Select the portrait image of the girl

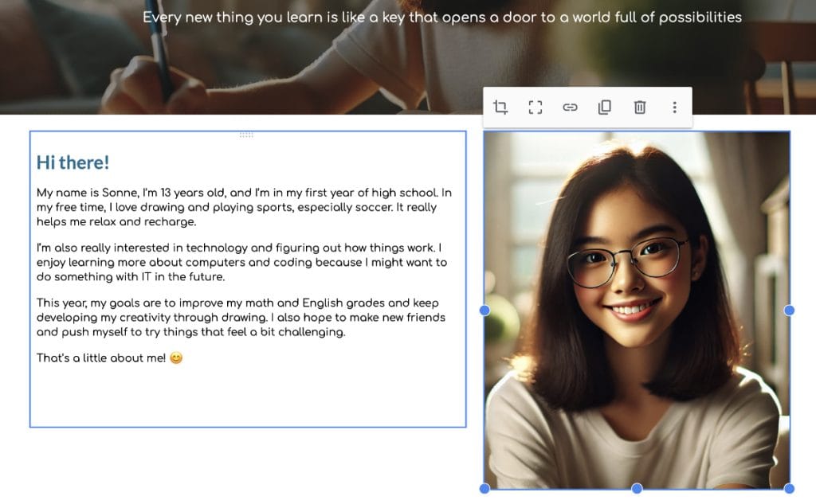tap(637, 239)
